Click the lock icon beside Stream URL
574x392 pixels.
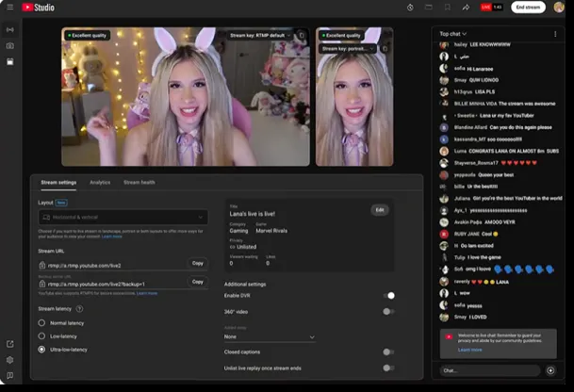click(x=42, y=265)
